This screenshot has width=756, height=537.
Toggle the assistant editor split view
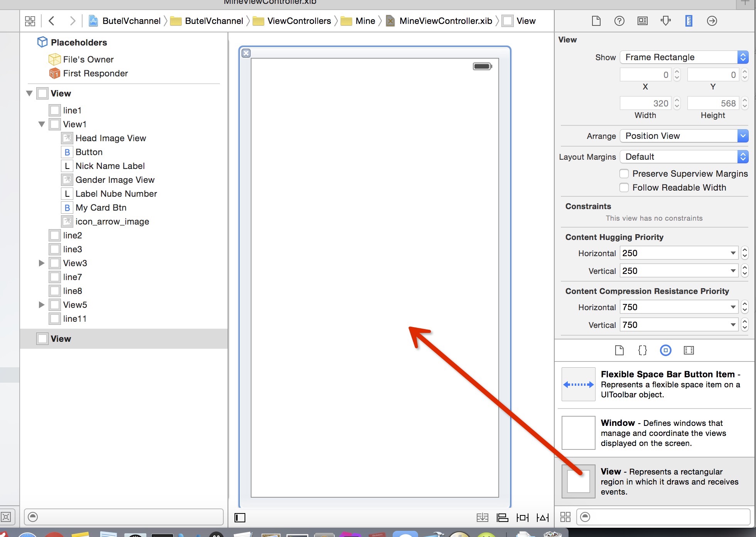click(239, 518)
